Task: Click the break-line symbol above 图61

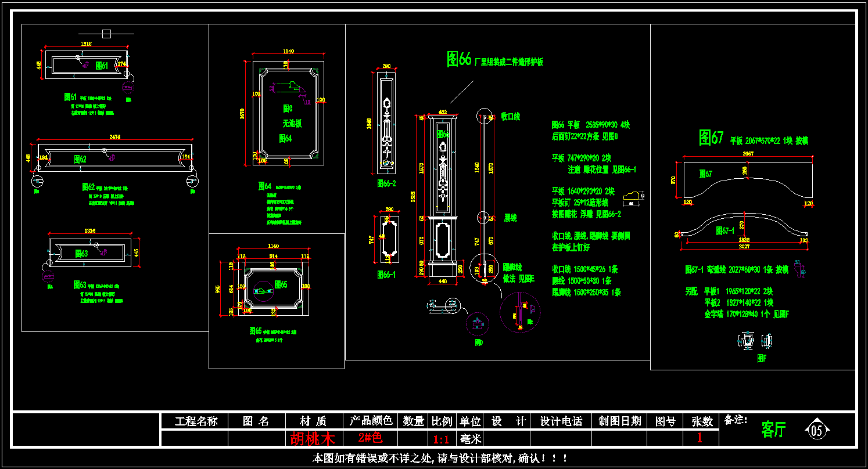Action: (x=106, y=34)
